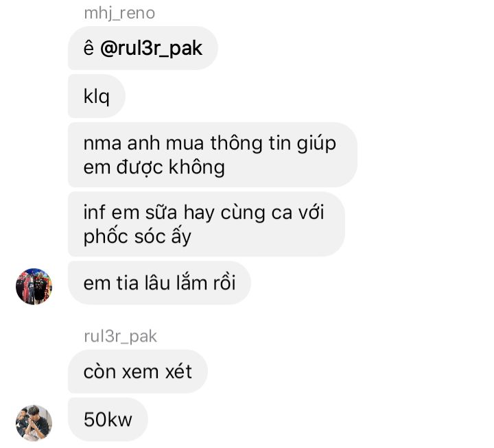
Task: Click the word 'rồi' in the last mhj_reno message
Action: click(x=224, y=283)
